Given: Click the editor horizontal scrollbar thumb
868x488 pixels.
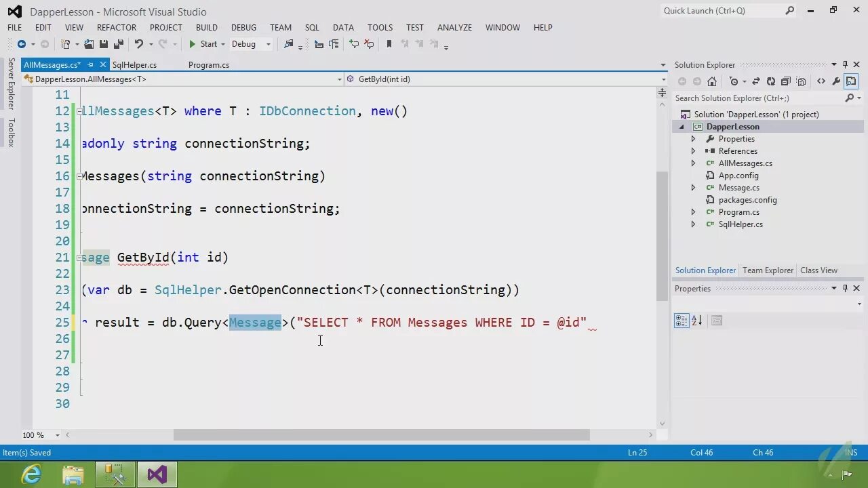Looking at the screenshot, I should point(381,435).
